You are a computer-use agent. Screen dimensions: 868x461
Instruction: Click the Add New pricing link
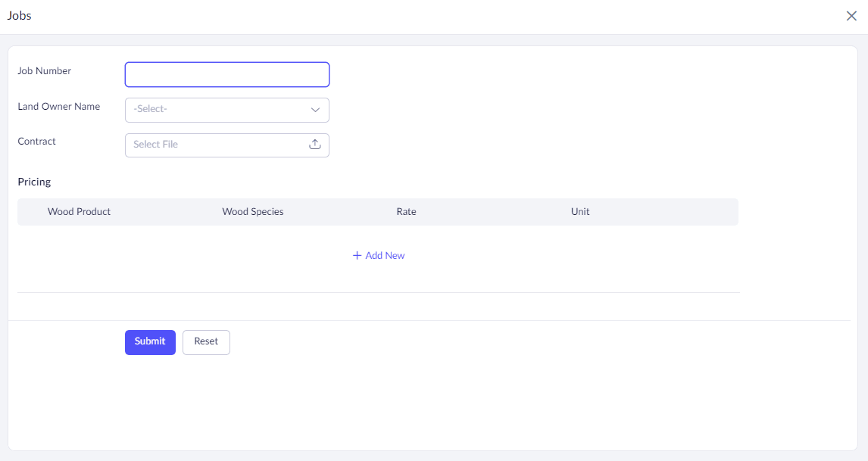pos(385,256)
